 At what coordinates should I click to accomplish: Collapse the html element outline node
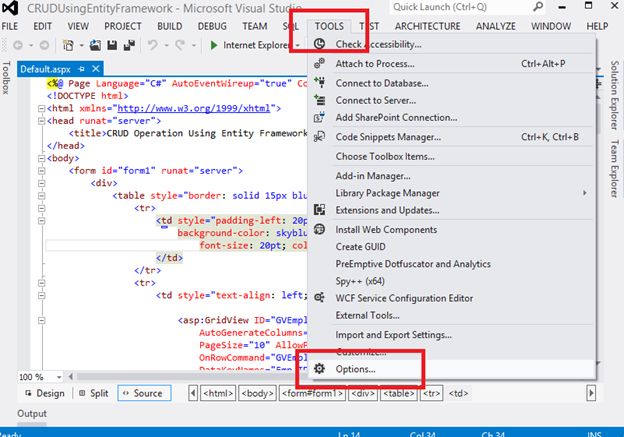[41, 108]
